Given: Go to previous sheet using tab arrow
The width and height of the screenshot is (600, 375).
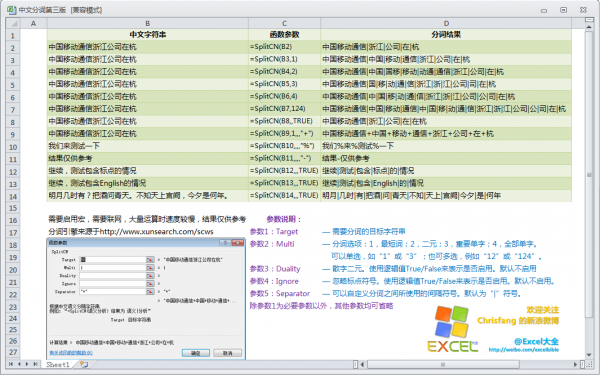Looking at the screenshot, I should point(19,364).
